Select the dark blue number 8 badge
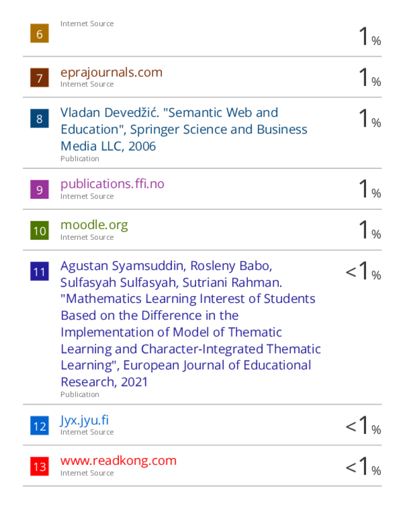This screenshot has height=532, width=411. [x=39, y=118]
